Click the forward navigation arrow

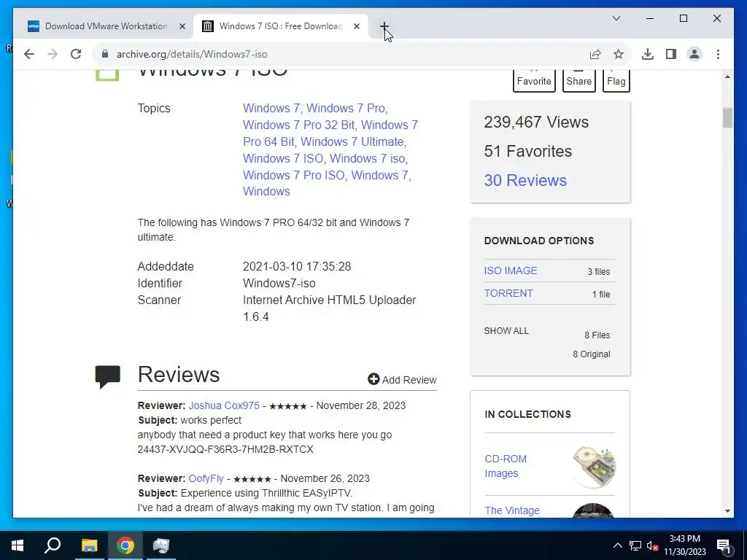(53, 54)
